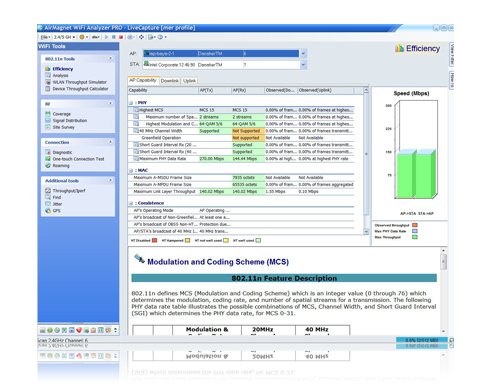
Task: Collapse the RF panel
Action: [x=110, y=103]
